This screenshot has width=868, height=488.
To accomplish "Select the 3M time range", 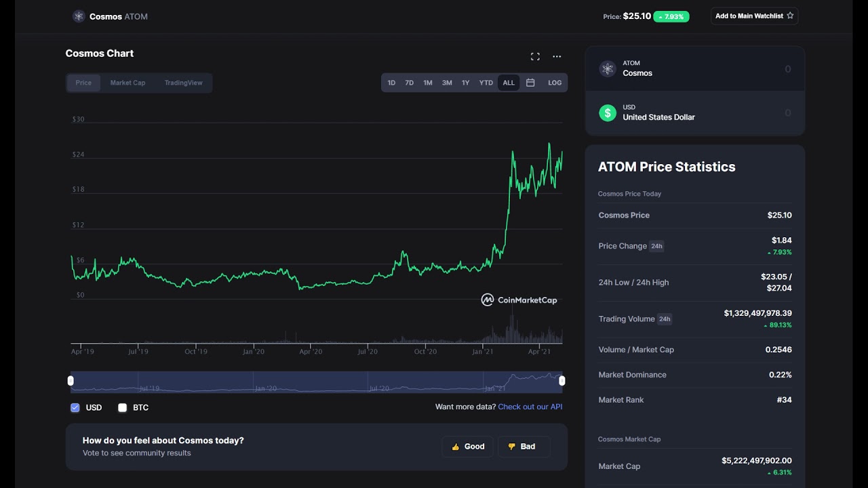I will 447,83.
